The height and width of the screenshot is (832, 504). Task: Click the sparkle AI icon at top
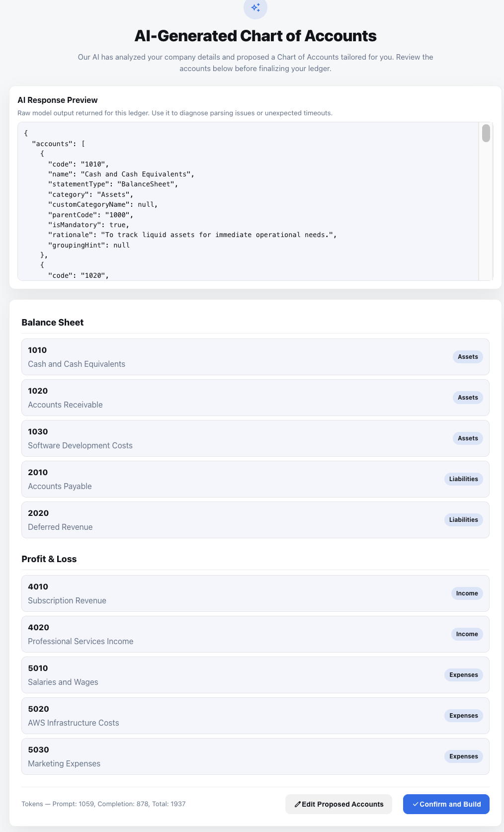pos(255,7)
